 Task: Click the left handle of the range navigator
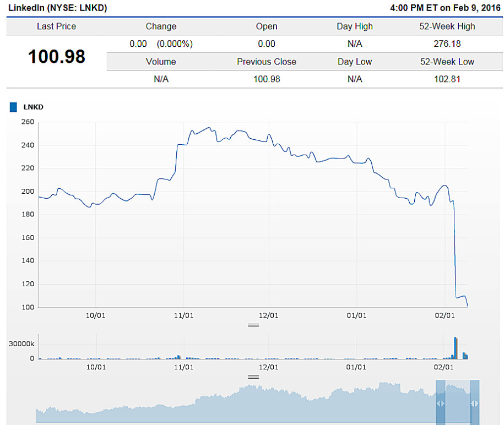click(x=440, y=403)
